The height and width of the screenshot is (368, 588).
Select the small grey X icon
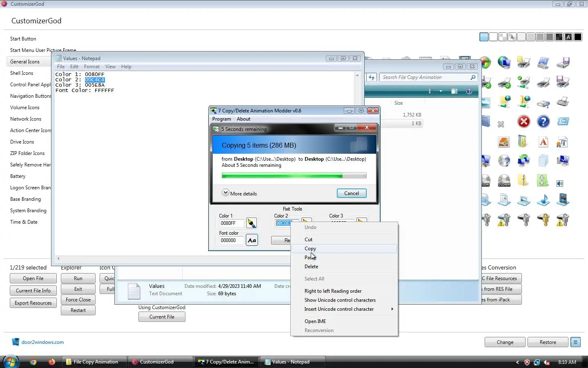(x=501, y=124)
